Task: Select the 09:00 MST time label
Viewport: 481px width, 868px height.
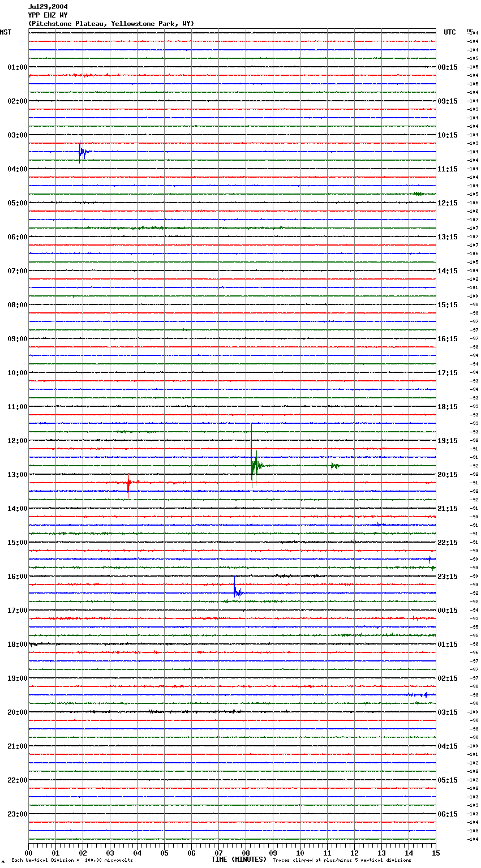Action: pyautogui.click(x=18, y=339)
